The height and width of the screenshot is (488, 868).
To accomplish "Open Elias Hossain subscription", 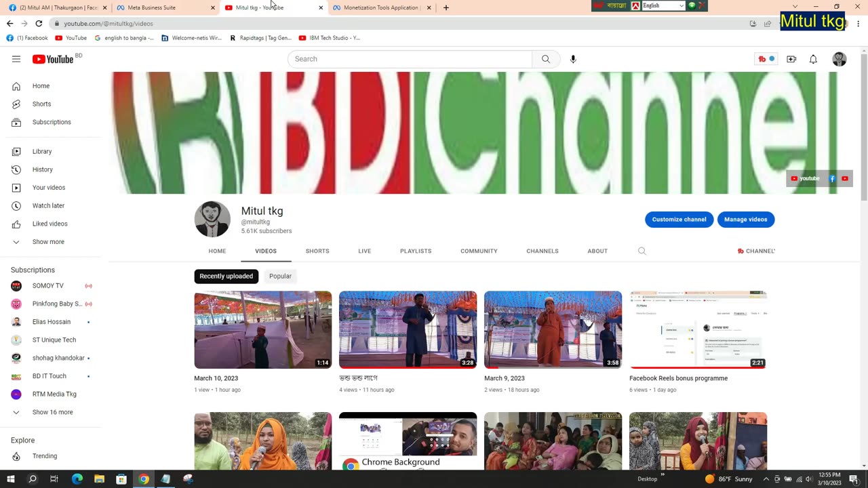I will 50,322.
